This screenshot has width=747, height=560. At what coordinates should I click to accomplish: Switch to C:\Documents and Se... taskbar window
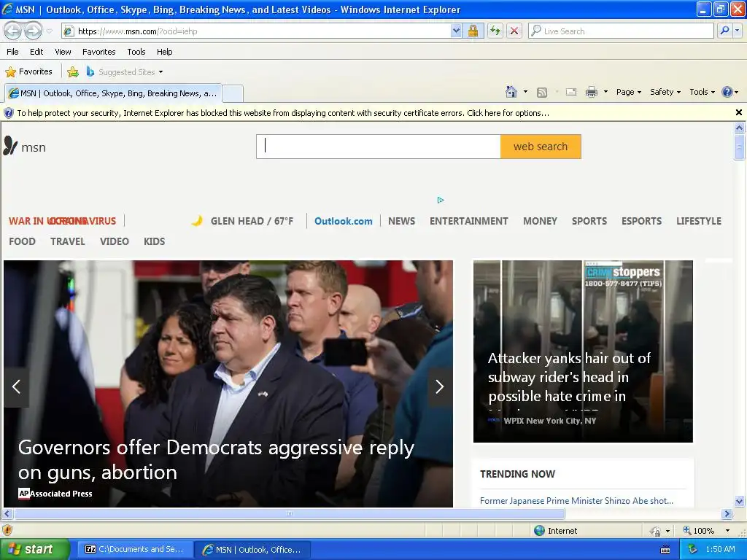click(134, 549)
